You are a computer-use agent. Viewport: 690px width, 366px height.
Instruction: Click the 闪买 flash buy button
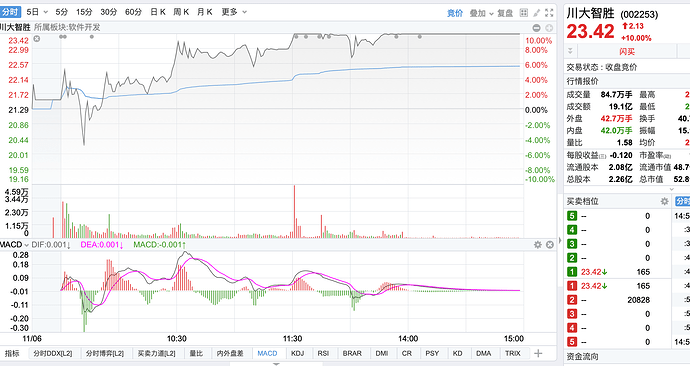click(627, 51)
